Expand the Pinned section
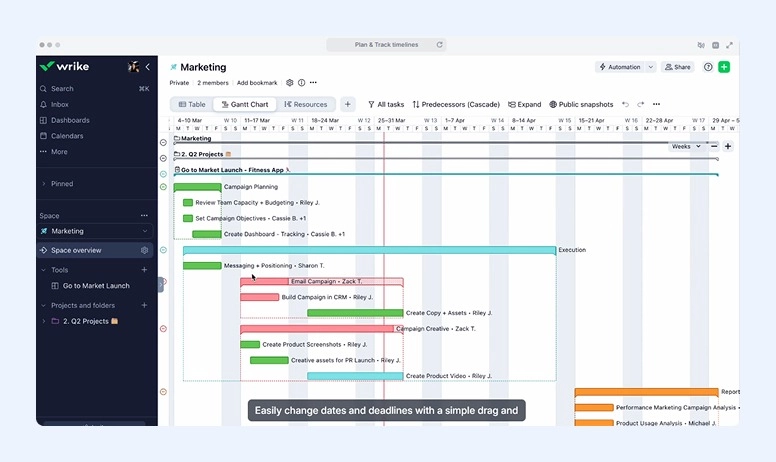 [x=44, y=184]
